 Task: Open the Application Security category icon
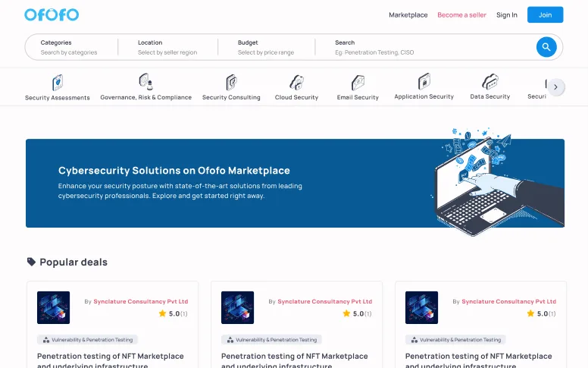(424, 81)
